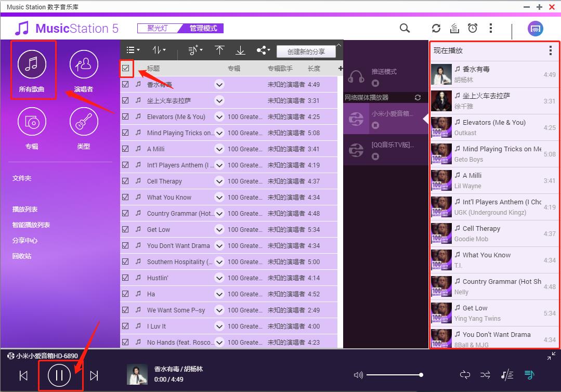
Task: Uncheck the 坐上火车去拉萨 checkbox
Action: [125, 100]
